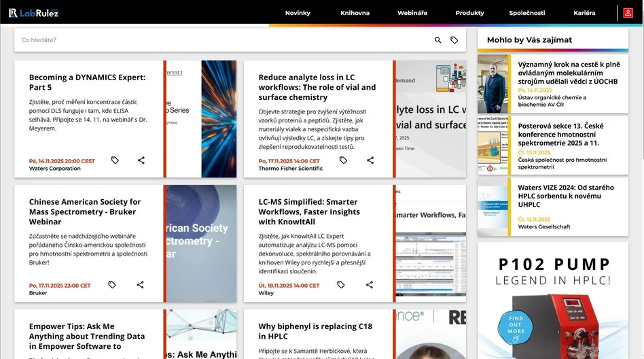Click the LabRulez logo
This screenshot has width=644, height=359.
(34, 13)
